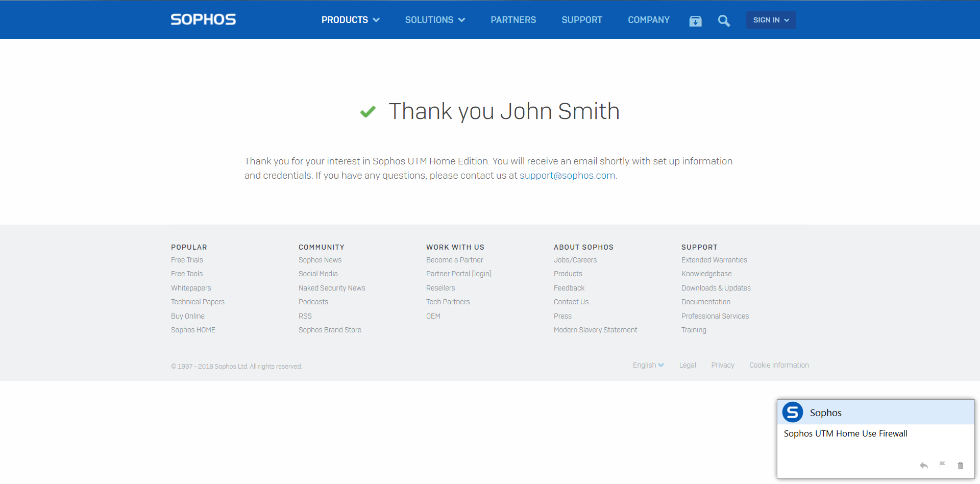
Task: Open the downloads inbox icon in header
Action: tap(695, 21)
